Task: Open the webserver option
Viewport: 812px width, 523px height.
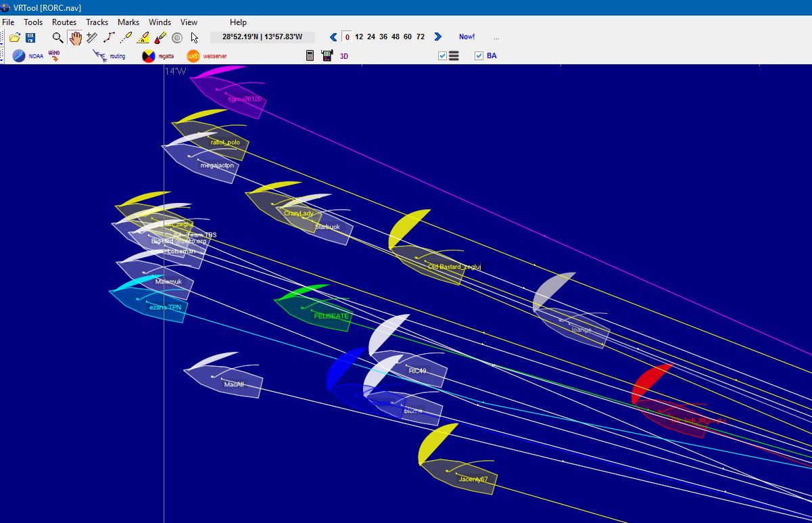Action: coord(207,56)
